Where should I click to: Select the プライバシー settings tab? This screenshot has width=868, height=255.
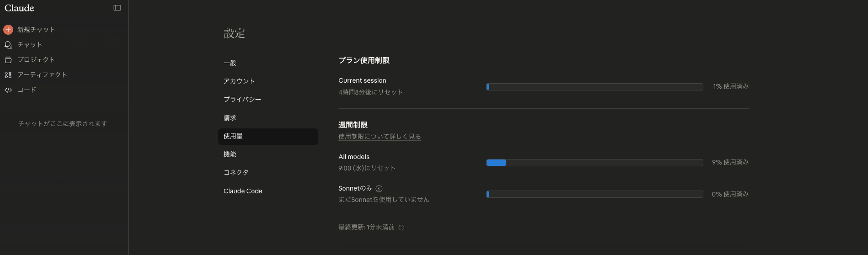(242, 100)
